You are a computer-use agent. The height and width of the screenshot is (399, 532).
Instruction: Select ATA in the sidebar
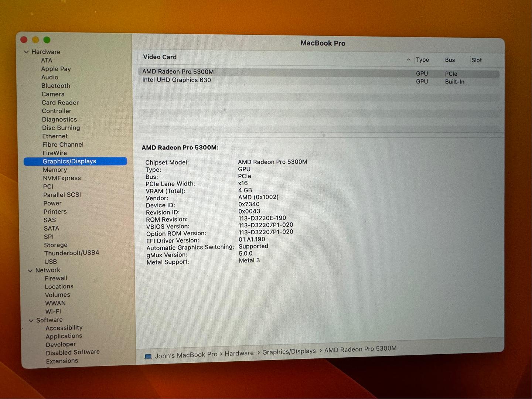47,60
